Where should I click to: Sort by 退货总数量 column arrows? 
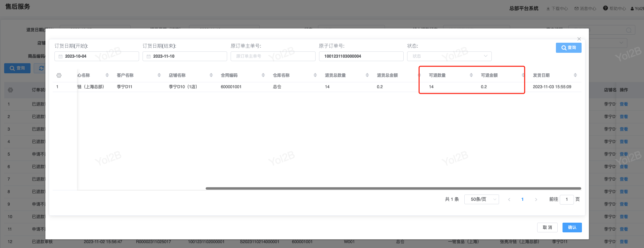click(x=367, y=75)
